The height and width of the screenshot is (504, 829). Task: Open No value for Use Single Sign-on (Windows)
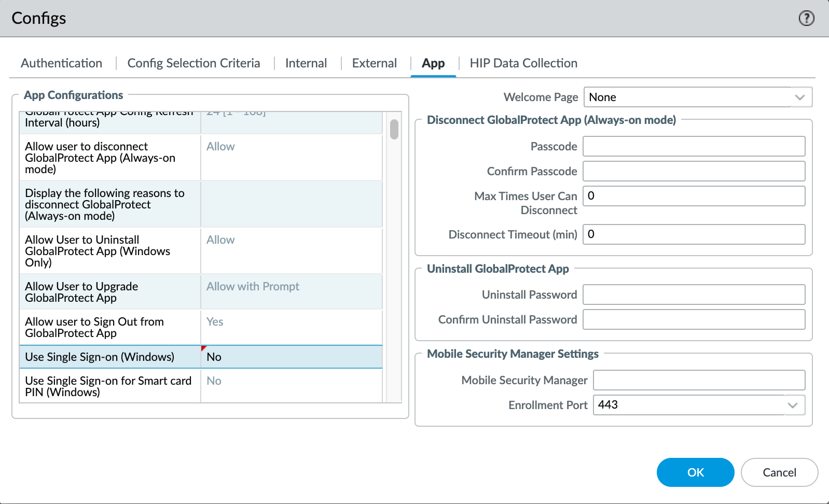click(x=292, y=357)
